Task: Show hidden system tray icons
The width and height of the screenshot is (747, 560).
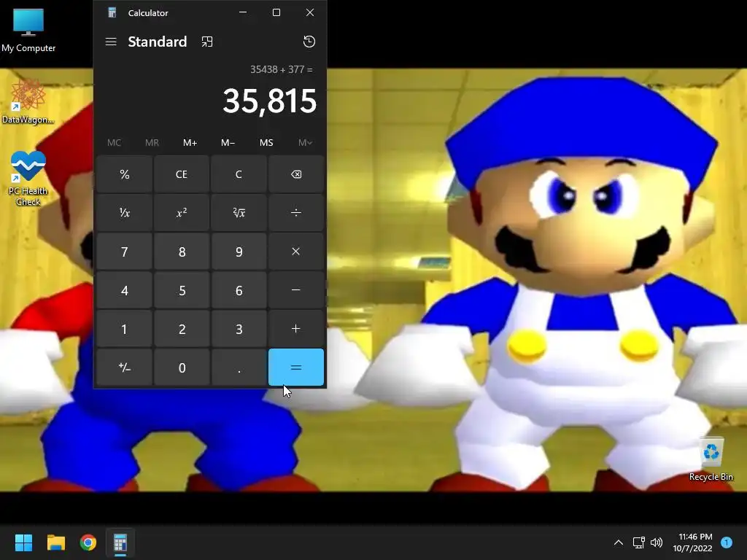Action: tap(619, 542)
